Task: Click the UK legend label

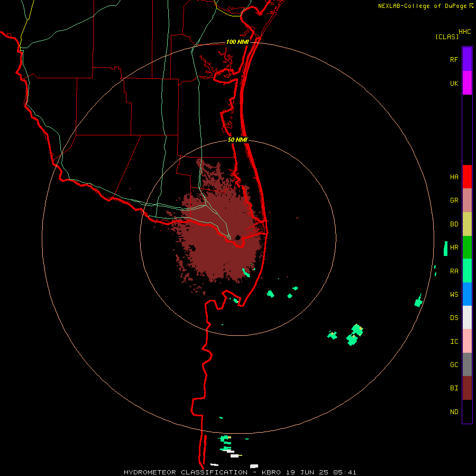Action: 454,83
